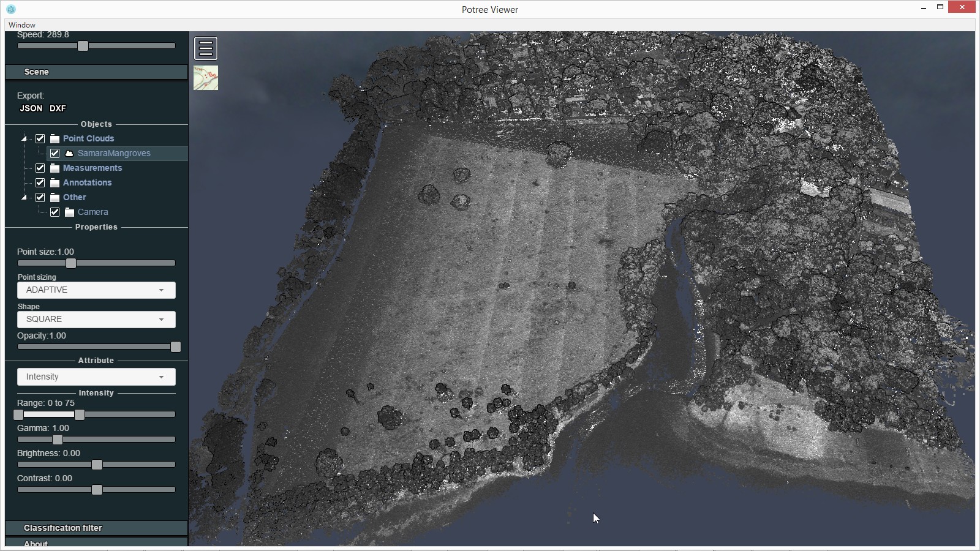Open the Shape SQUARE dropdown
This screenshot has width=980, height=551.
[x=96, y=319]
